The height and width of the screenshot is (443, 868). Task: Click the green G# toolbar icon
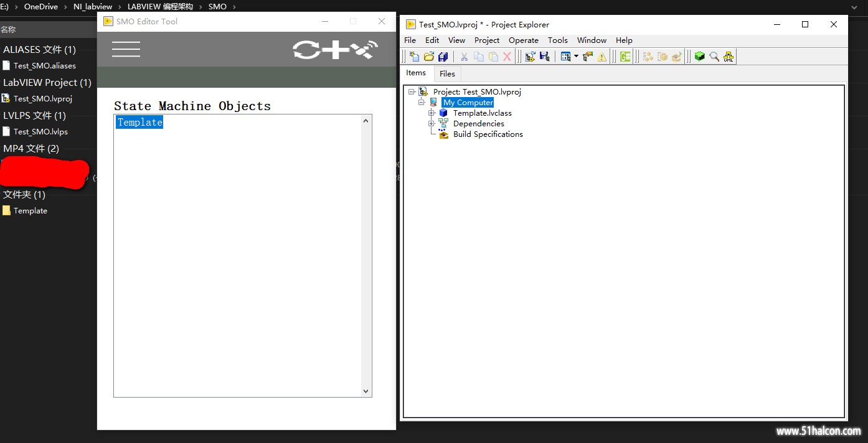625,57
